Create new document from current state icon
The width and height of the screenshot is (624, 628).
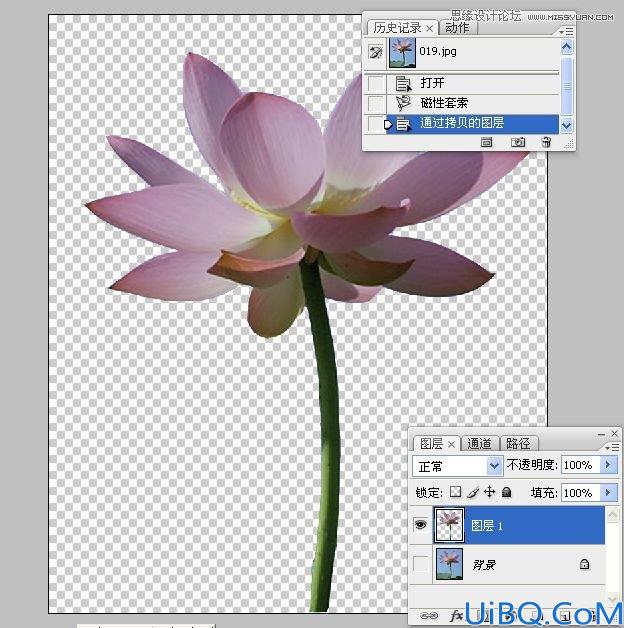click(487, 142)
